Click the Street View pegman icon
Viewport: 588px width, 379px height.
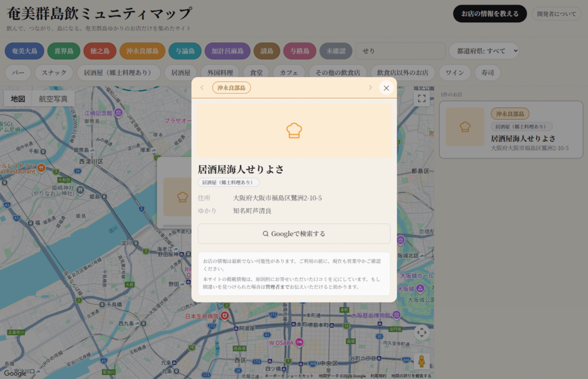[421, 361]
